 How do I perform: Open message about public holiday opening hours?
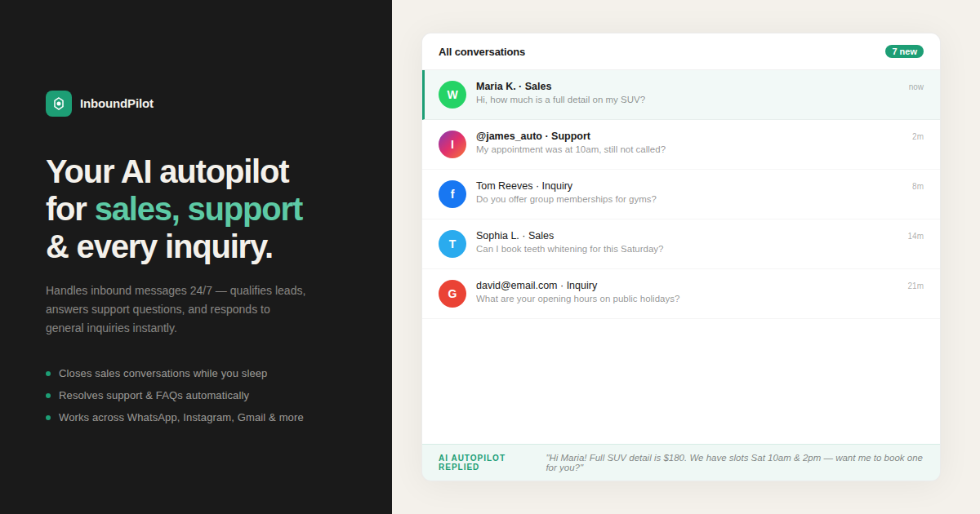(x=577, y=299)
